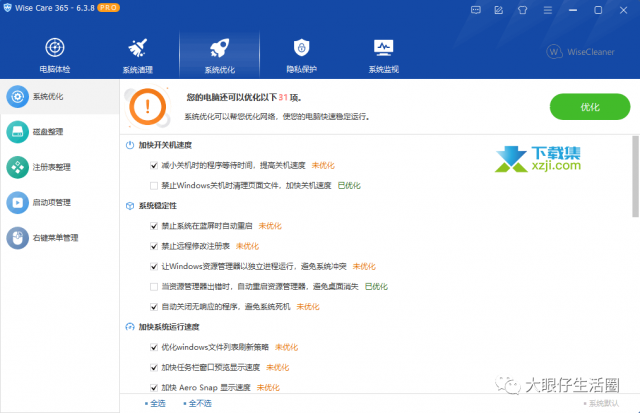The width and height of the screenshot is (640, 413).
Task: Click the 加快系统运行速度 section heading
Action: point(169,327)
